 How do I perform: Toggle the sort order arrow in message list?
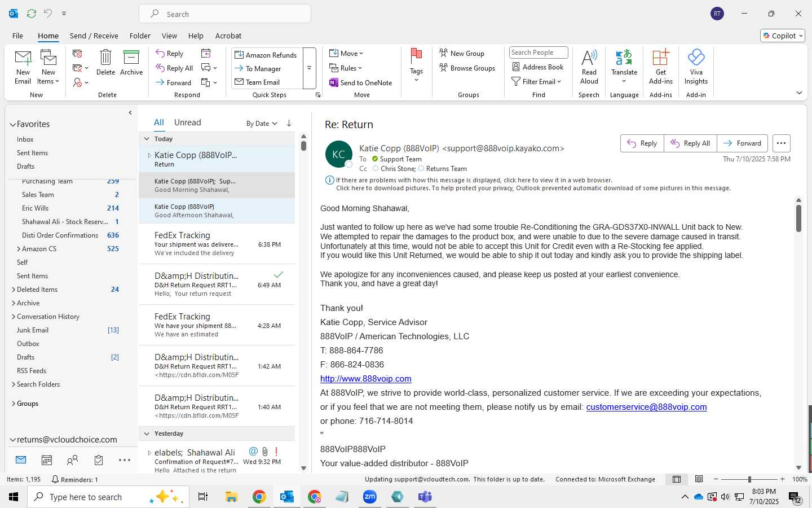pyautogui.click(x=289, y=123)
